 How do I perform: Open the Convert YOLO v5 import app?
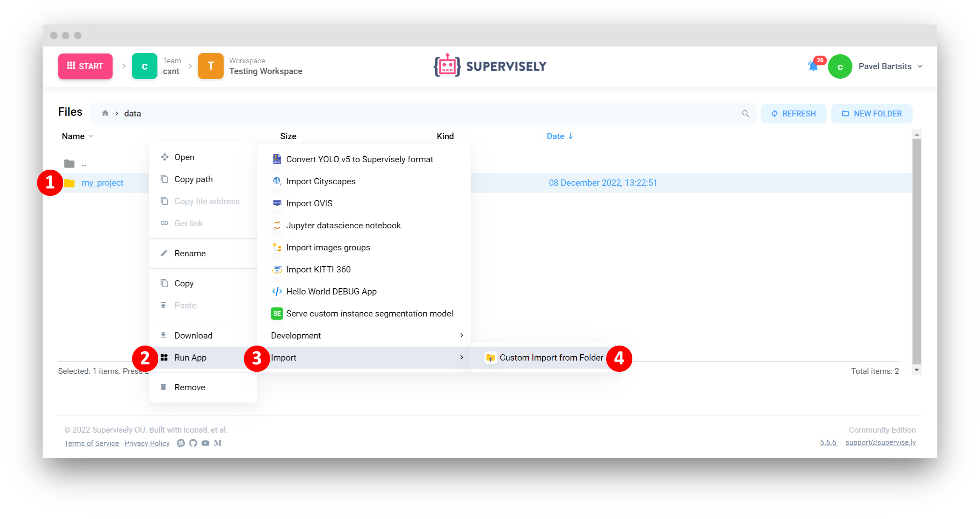coord(359,159)
